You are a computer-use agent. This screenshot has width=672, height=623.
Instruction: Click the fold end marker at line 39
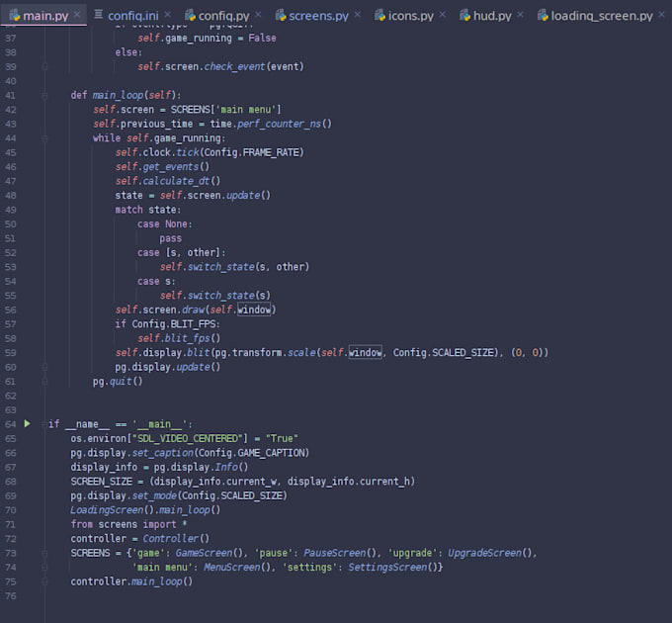(44, 67)
